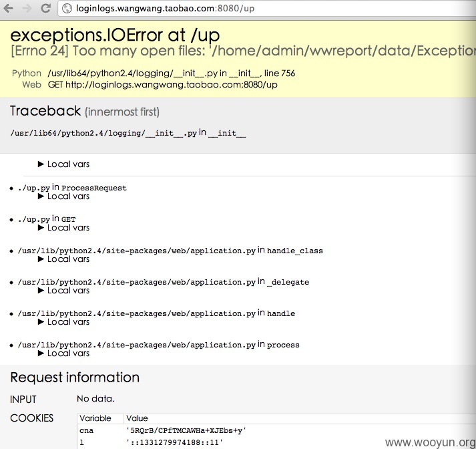
Task: Click the ./up.py in ProcessRequest traceback entry
Action: [72, 188]
